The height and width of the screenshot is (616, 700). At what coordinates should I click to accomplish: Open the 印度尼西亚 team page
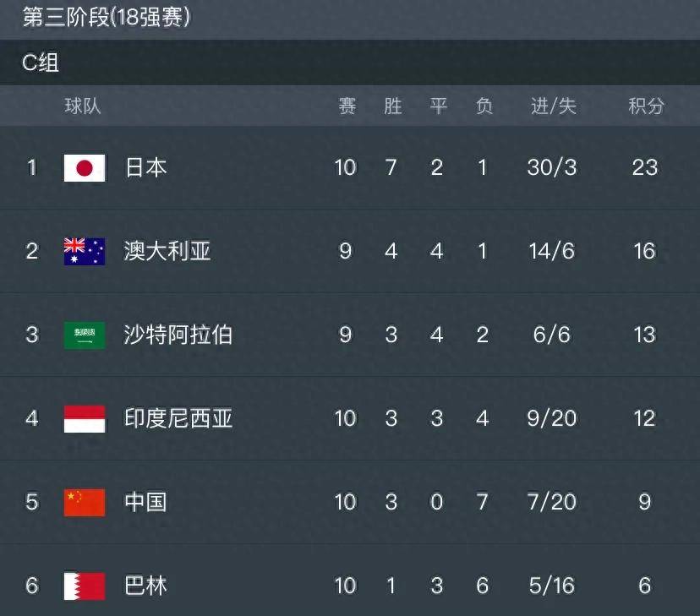coord(178,418)
